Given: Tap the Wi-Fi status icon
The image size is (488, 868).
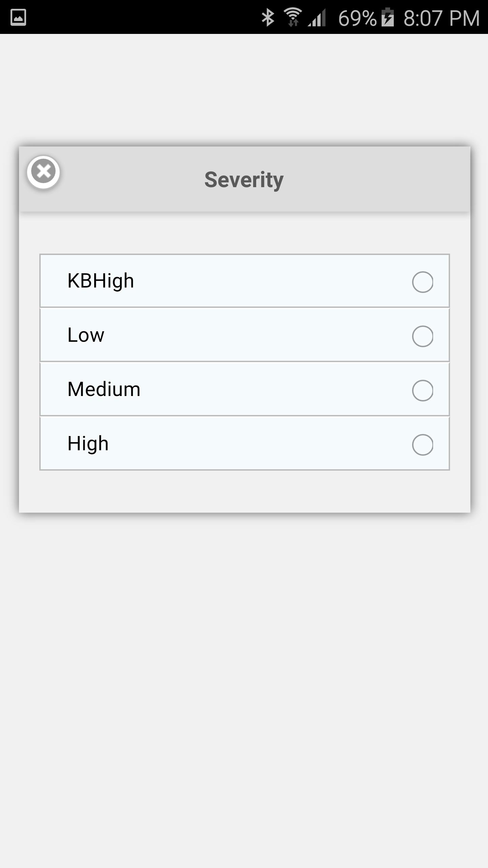Looking at the screenshot, I should click(293, 17).
